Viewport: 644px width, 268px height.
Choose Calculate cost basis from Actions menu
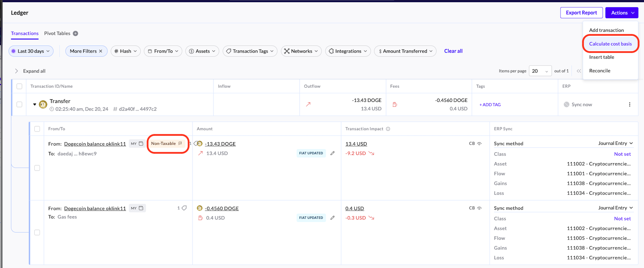click(x=610, y=44)
